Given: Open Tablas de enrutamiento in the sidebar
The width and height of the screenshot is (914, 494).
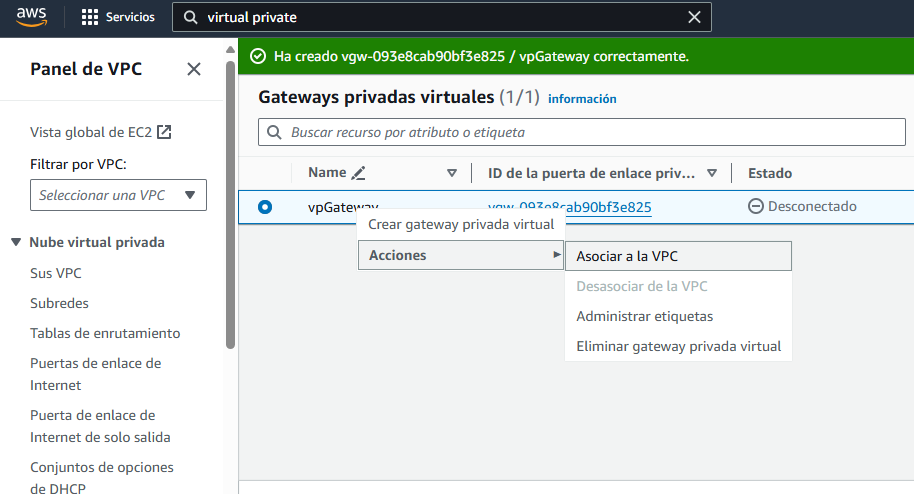Looking at the screenshot, I should [x=105, y=333].
